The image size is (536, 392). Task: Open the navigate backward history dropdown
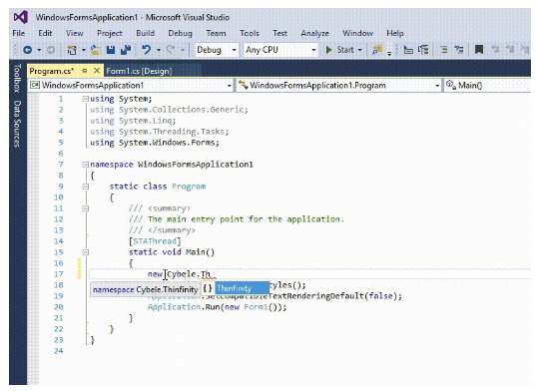tap(39, 50)
